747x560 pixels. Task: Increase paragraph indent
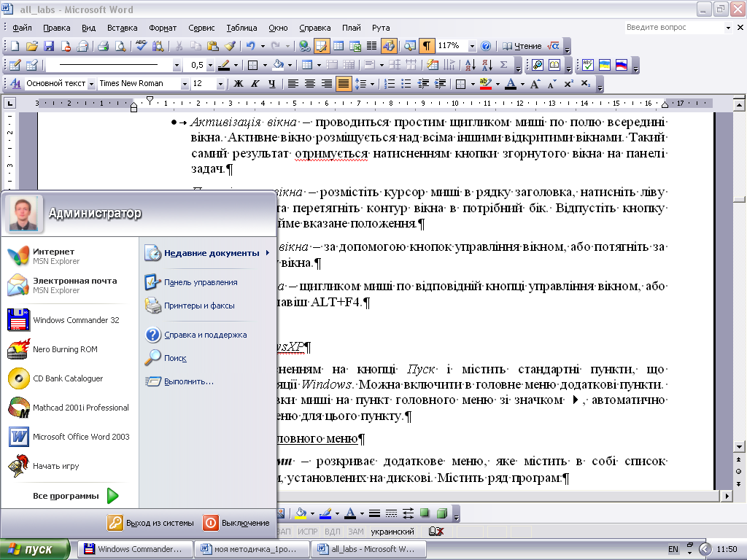click(x=440, y=84)
